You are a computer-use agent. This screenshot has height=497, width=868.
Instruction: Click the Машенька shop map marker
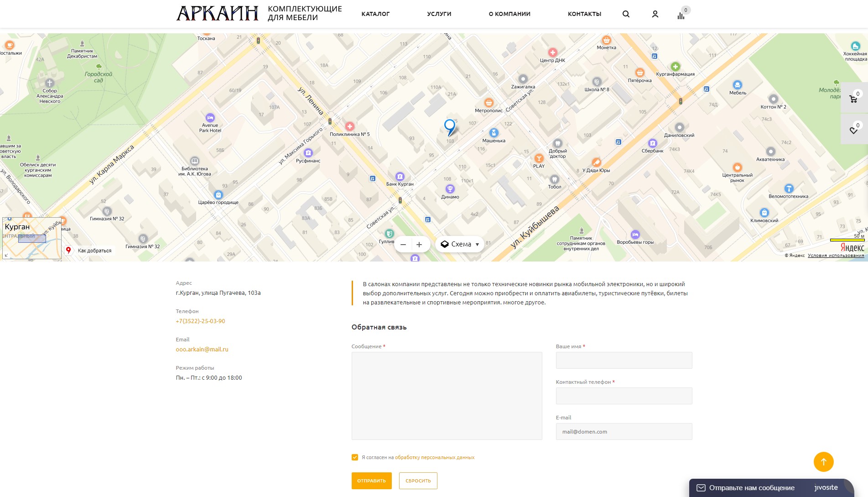click(x=494, y=133)
